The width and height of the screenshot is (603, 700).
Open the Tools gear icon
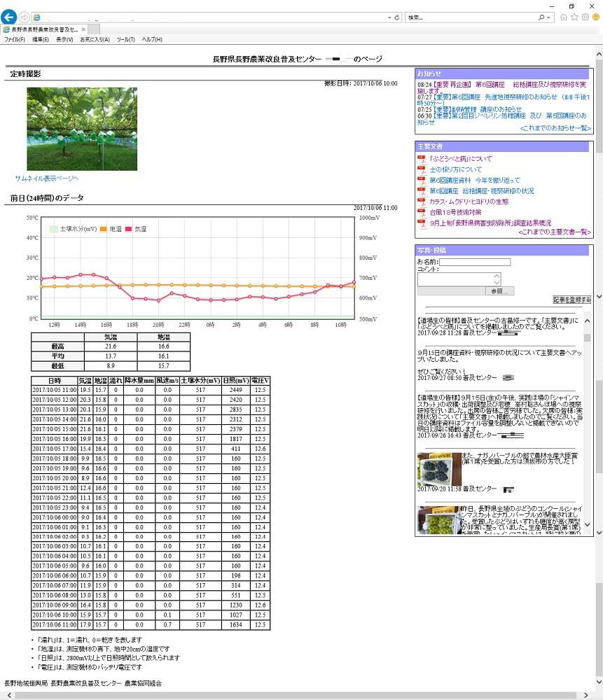[585, 17]
